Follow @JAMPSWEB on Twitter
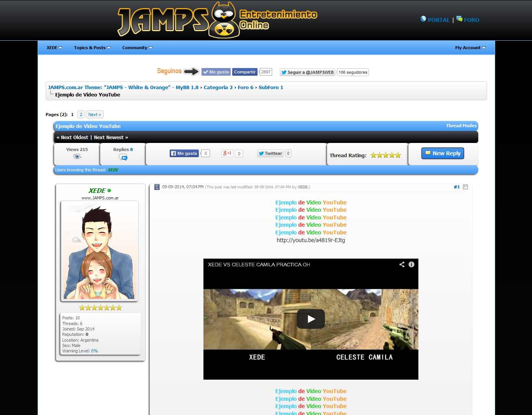 [307, 72]
